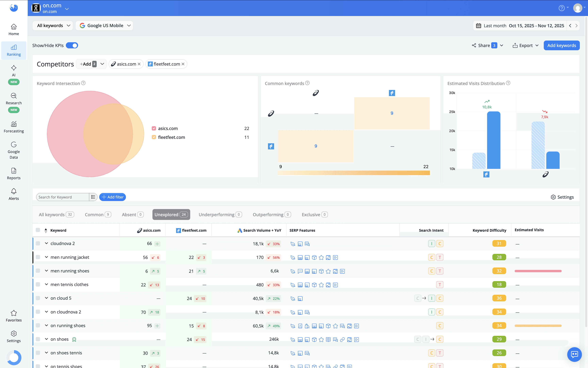
Task: Open Estimated Visits Distribution help tooltip
Action: click(508, 83)
